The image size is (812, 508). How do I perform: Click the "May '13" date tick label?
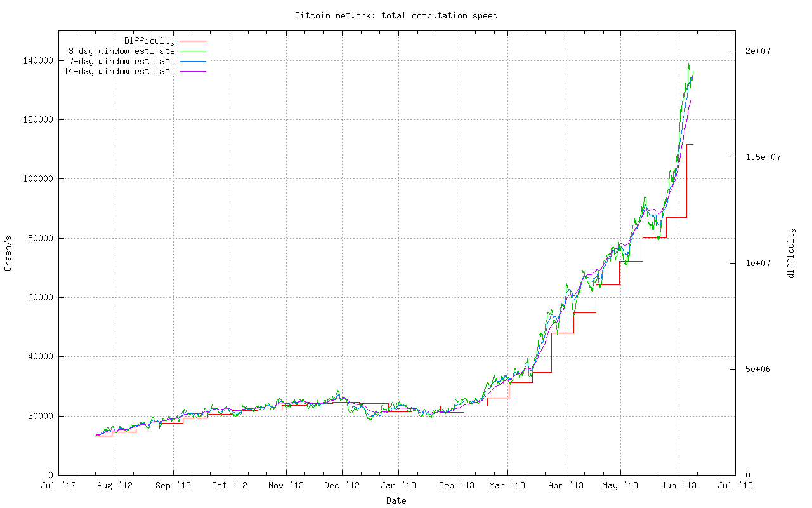620,486
